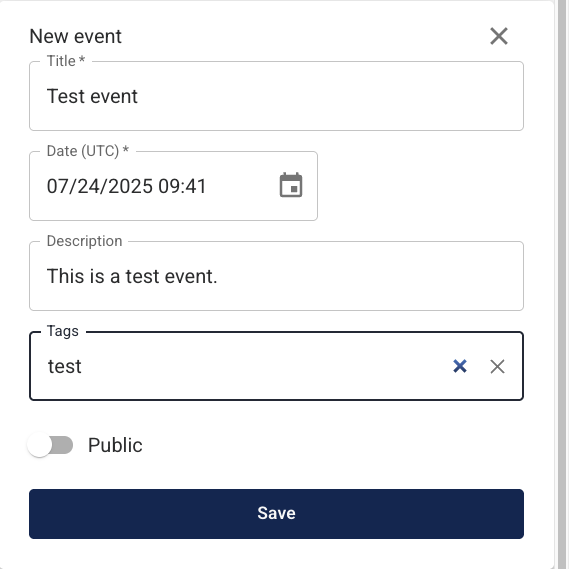This screenshot has height=569, width=569.
Task: Click the Date (UTC) * field label
Action: pyautogui.click(x=88, y=151)
